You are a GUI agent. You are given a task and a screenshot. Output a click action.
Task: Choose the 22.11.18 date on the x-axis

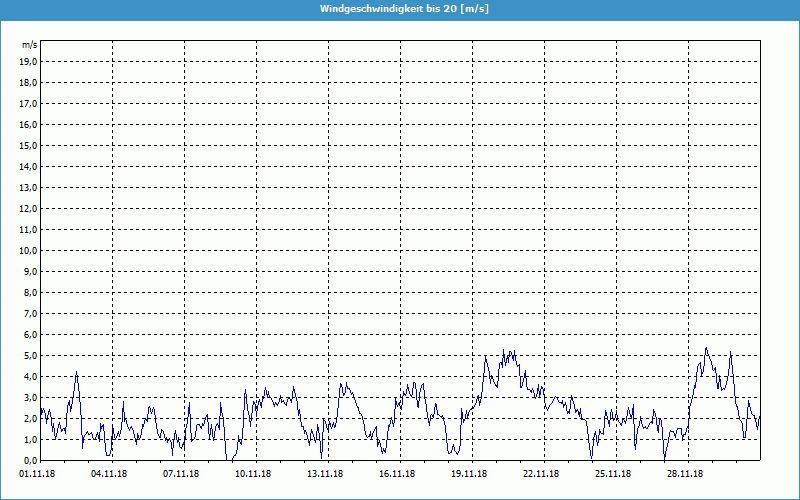541,475
